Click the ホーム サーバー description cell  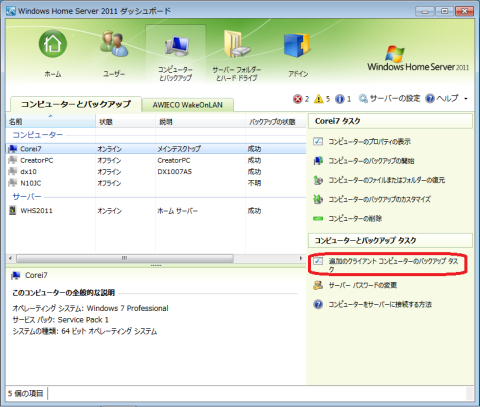pyautogui.click(x=177, y=211)
